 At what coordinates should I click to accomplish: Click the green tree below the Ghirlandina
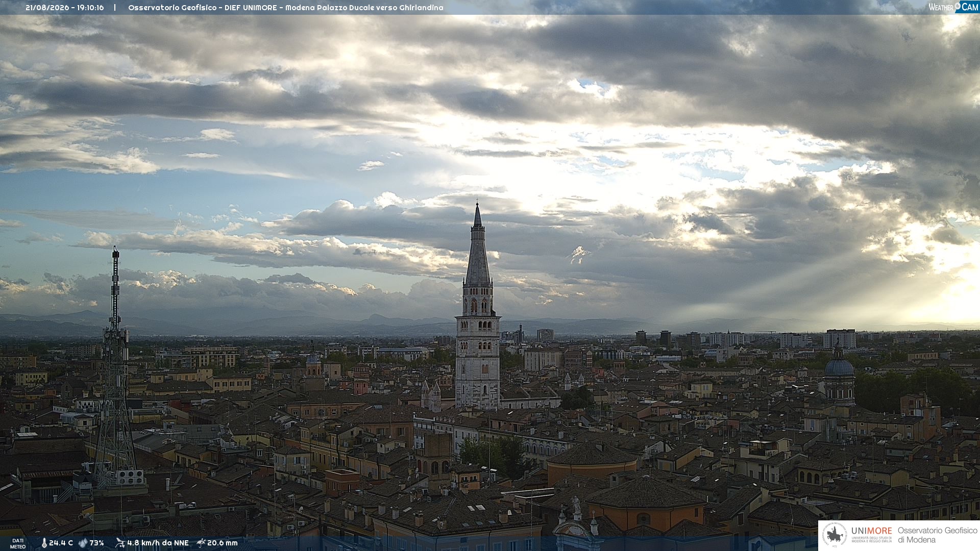pos(492,454)
